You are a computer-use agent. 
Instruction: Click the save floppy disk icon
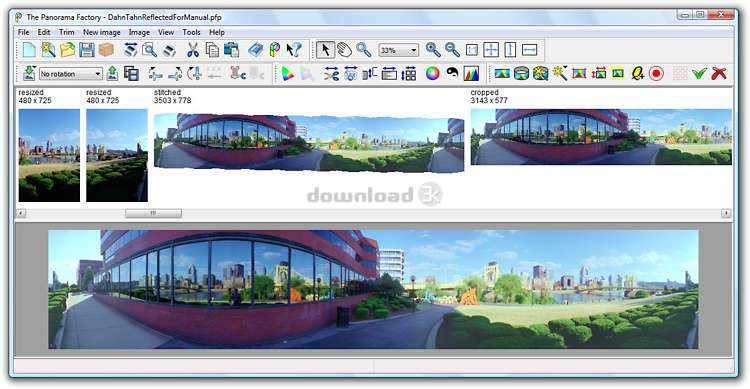point(87,50)
